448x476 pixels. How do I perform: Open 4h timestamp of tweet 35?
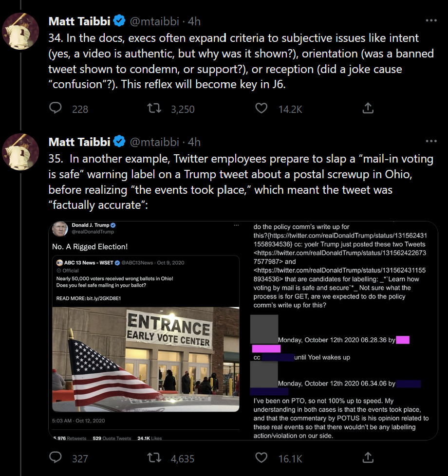point(194,142)
